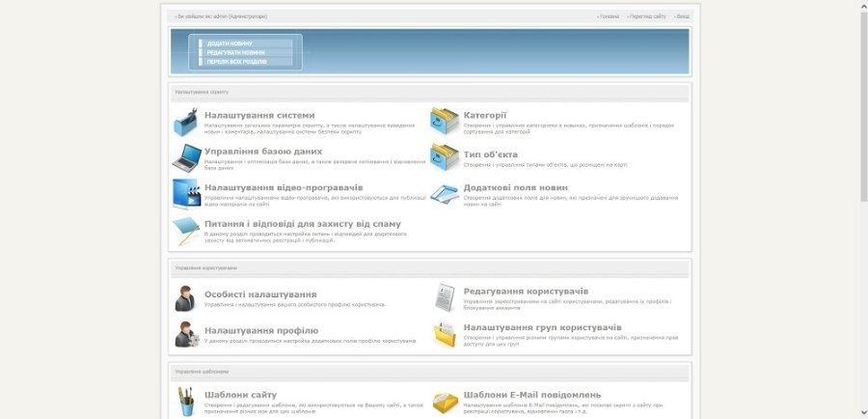868x419 pixels.
Task: Click the Шаблони сайту pencils icon
Action: [186, 401]
